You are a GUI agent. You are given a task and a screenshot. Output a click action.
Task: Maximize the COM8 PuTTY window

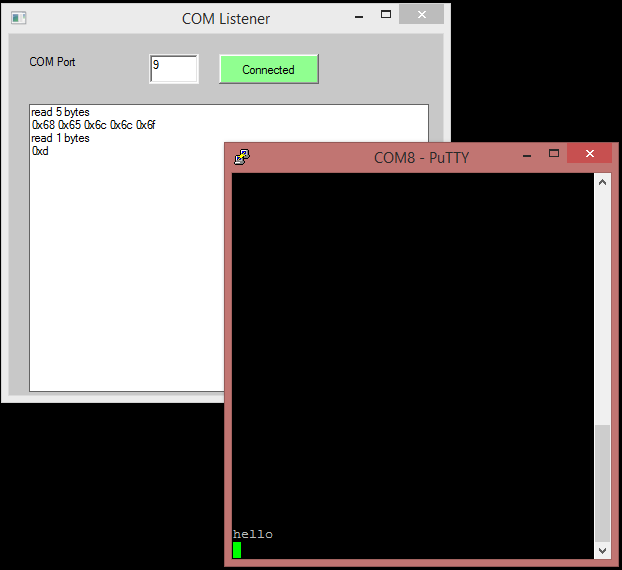pos(554,154)
